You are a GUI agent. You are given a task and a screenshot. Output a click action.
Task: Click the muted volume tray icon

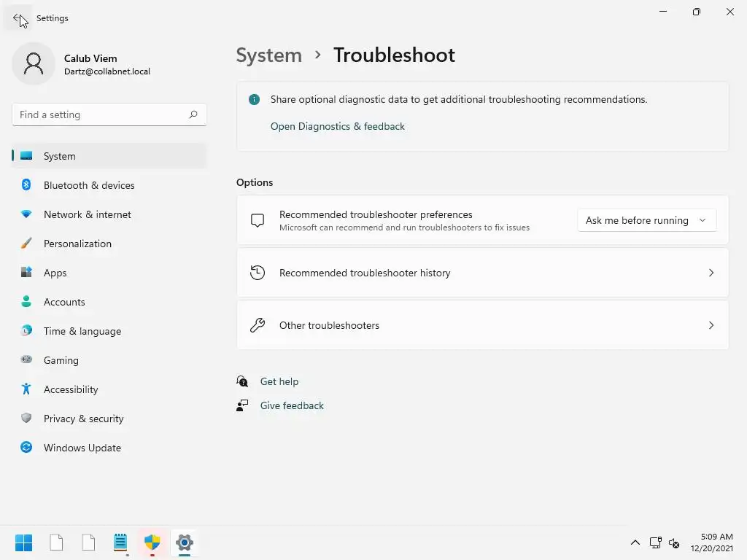(x=673, y=542)
